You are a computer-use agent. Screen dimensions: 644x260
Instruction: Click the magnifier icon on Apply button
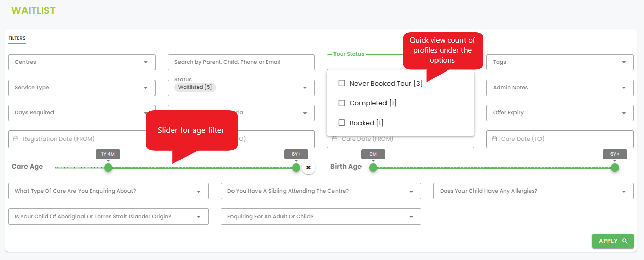tap(625, 241)
